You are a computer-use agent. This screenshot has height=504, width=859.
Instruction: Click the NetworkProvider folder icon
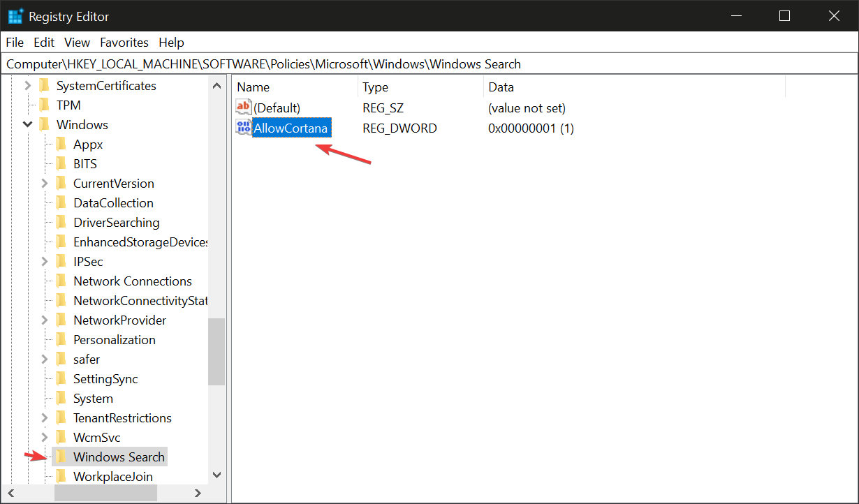click(x=61, y=320)
